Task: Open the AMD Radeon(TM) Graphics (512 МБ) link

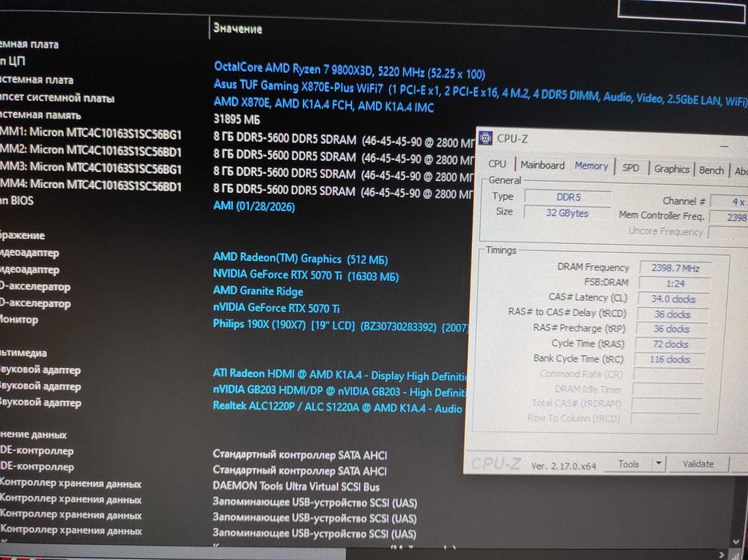Action: (x=300, y=258)
